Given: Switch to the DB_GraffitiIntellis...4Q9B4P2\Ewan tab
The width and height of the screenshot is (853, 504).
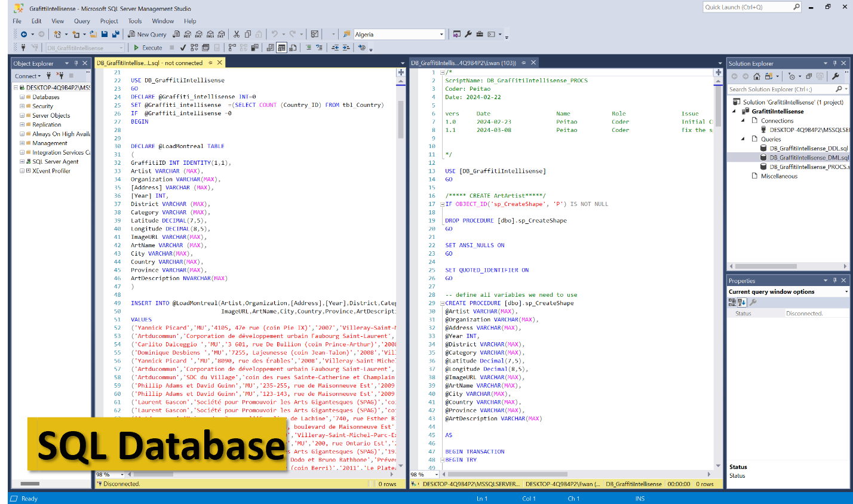Looking at the screenshot, I should [x=463, y=63].
